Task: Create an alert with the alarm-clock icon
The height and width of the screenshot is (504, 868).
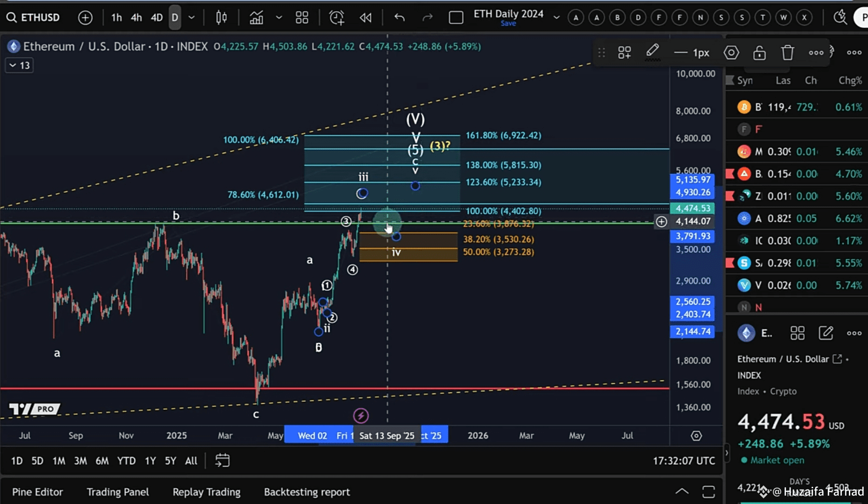Action: point(337,18)
